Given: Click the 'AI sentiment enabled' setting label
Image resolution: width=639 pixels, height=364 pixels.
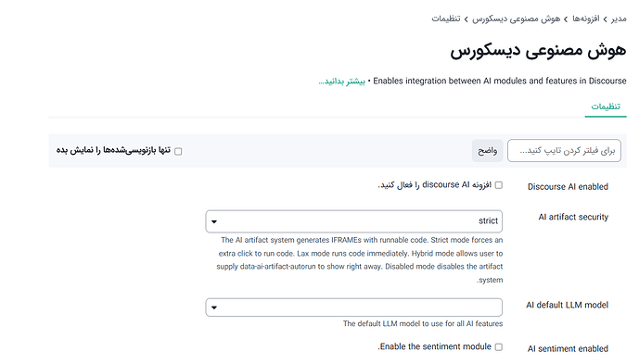Looking at the screenshot, I should [x=568, y=349].
